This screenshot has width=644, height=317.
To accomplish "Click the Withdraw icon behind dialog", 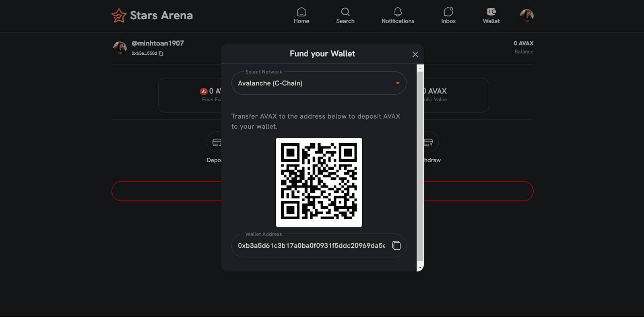I will click(431, 142).
